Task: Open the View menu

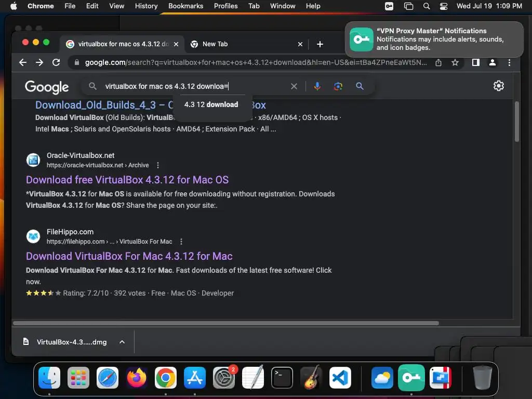Action: tap(116, 6)
